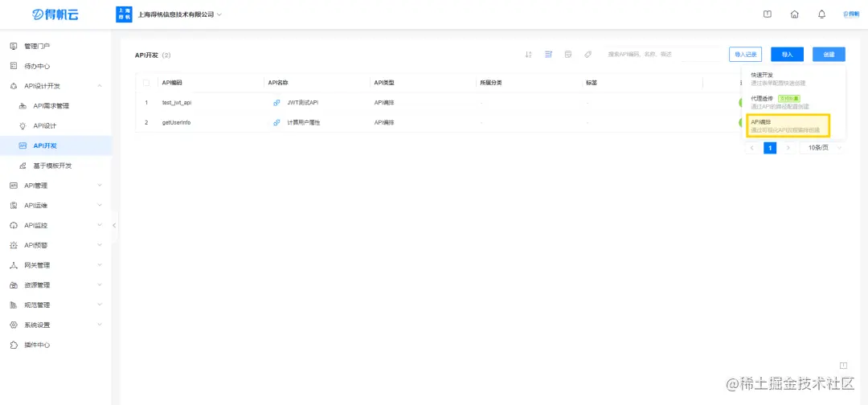Click the 待办中心 sidebar icon
The height and width of the screenshot is (405, 868).
(14, 66)
